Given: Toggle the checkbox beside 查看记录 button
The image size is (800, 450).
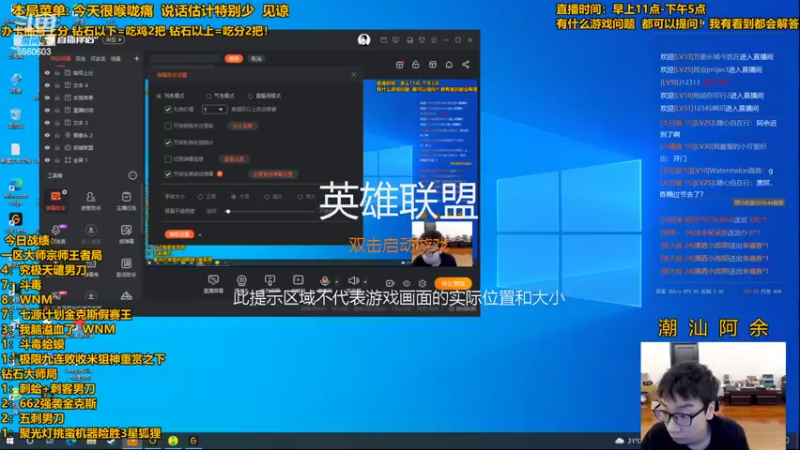Looking at the screenshot, I should click(x=168, y=159).
